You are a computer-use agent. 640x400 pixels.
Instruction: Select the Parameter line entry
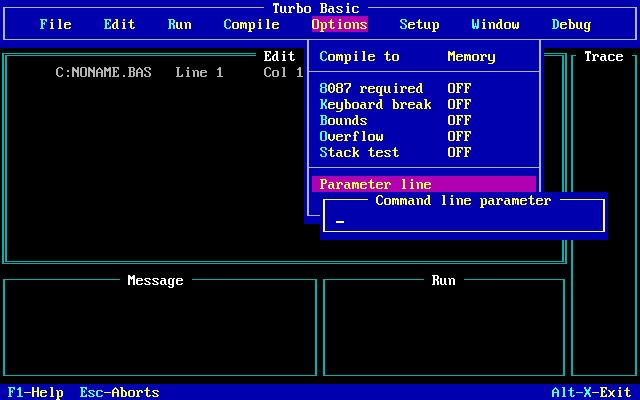[424, 184]
